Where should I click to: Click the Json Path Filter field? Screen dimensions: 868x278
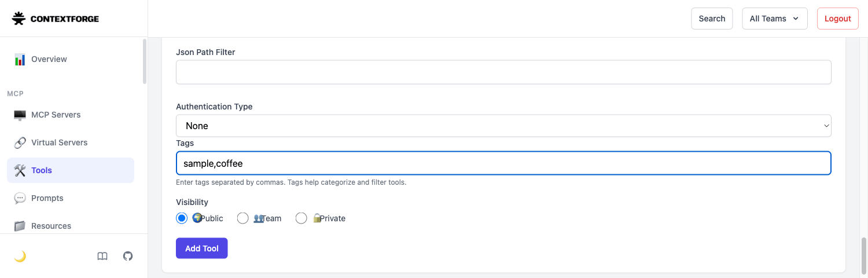pos(503,72)
